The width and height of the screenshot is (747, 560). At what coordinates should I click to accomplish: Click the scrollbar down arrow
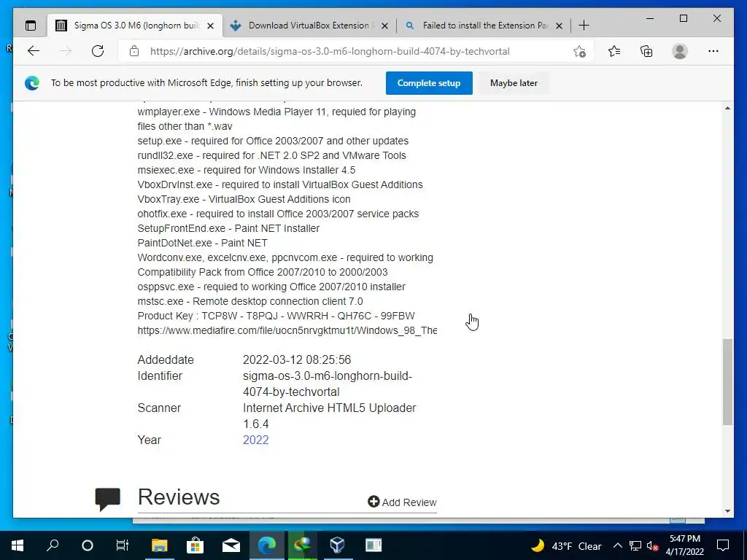pos(727,511)
